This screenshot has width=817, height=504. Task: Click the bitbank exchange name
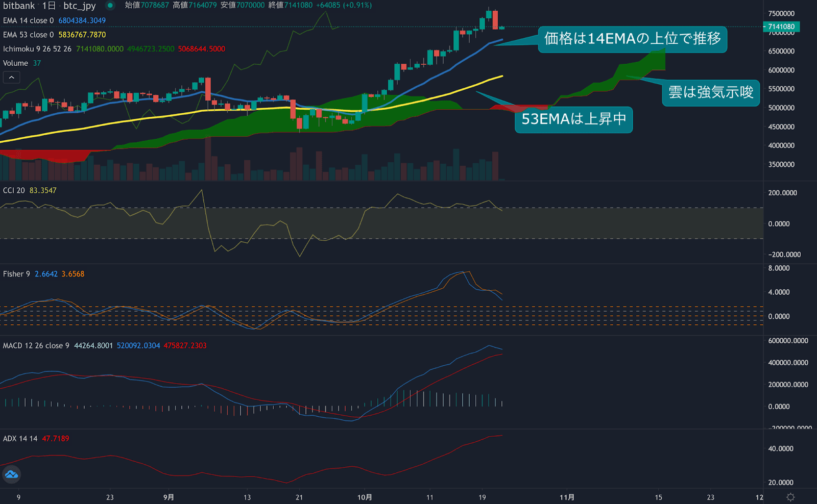pyautogui.click(x=18, y=6)
